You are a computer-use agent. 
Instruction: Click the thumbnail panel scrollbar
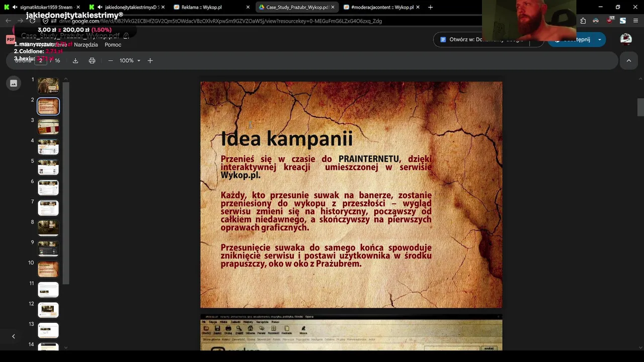tap(66, 184)
